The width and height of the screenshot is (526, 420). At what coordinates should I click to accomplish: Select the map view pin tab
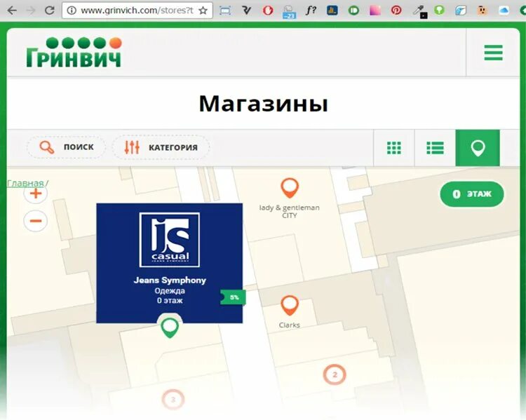coord(478,148)
